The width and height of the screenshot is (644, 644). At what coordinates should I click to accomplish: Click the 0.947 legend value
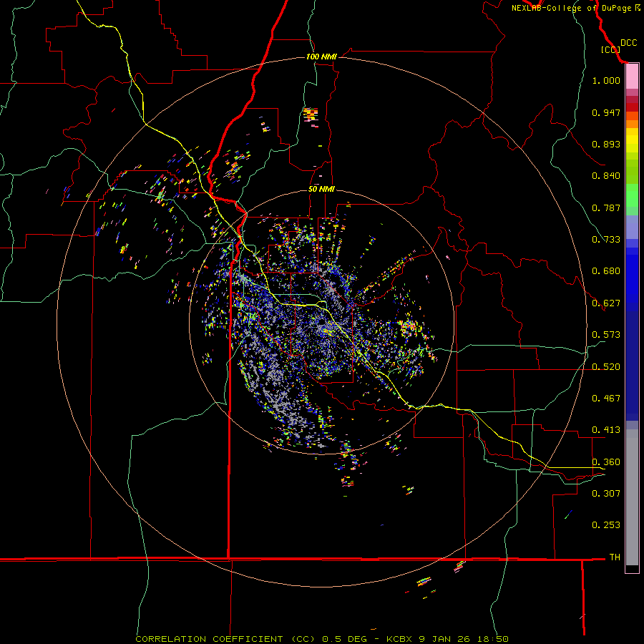tap(606, 112)
